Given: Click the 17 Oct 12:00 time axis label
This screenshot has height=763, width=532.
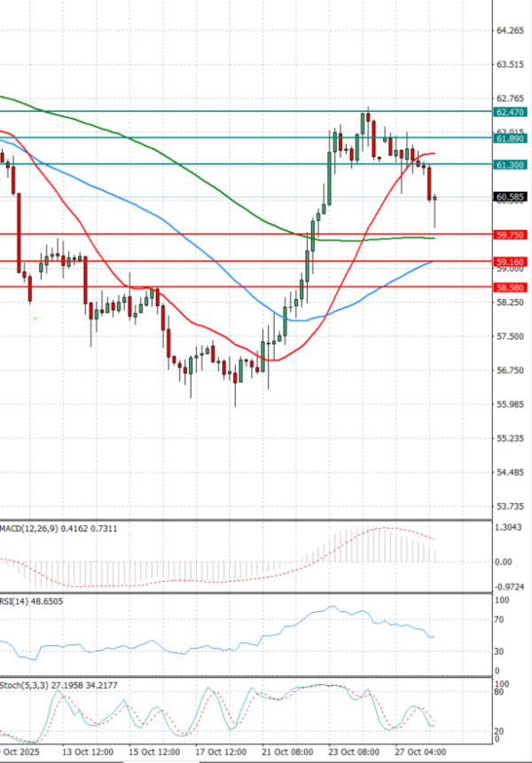Looking at the screenshot, I should coord(222,752).
